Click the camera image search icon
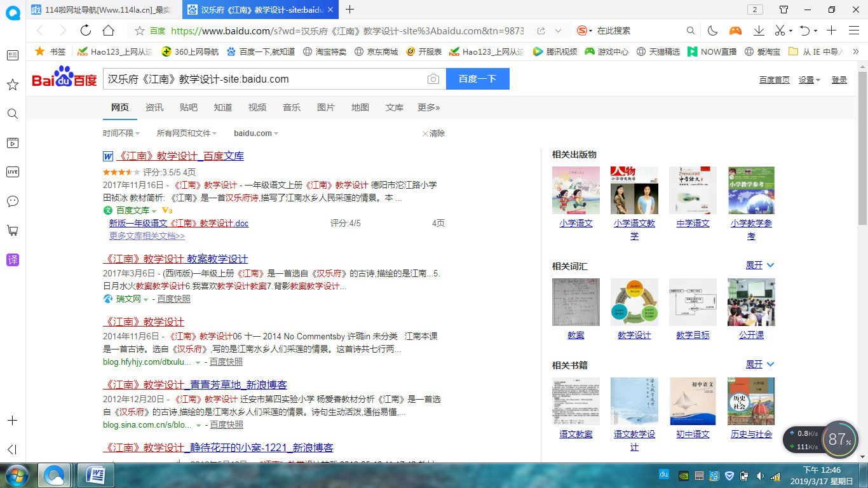Image resolution: width=868 pixels, height=488 pixels. (433, 79)
